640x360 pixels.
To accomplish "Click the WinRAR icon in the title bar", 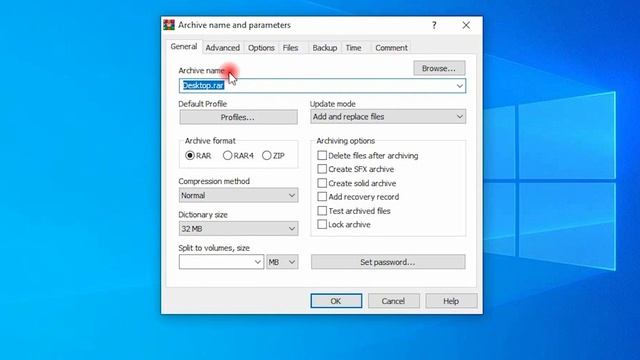I will point(169,25).
